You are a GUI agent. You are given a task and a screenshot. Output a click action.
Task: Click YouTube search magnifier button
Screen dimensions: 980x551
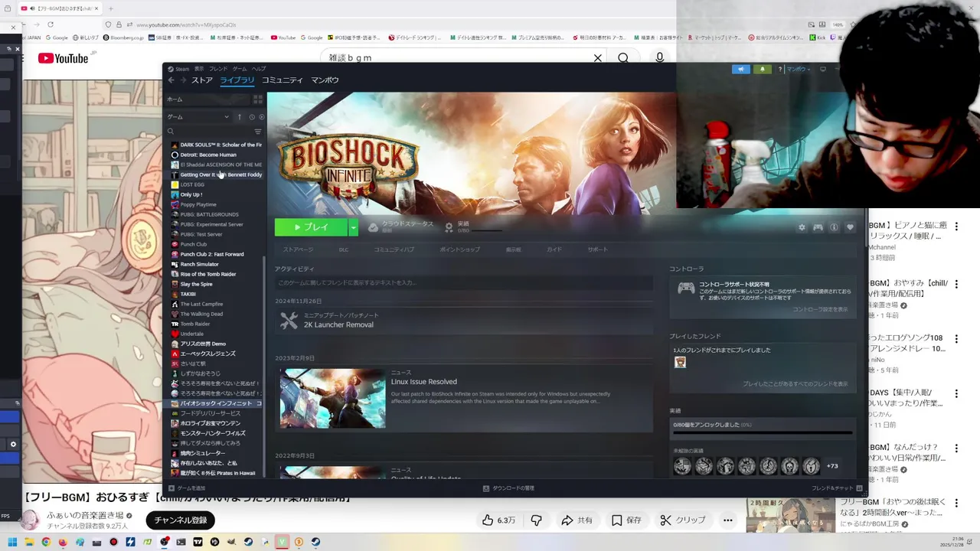coord(623,58)
